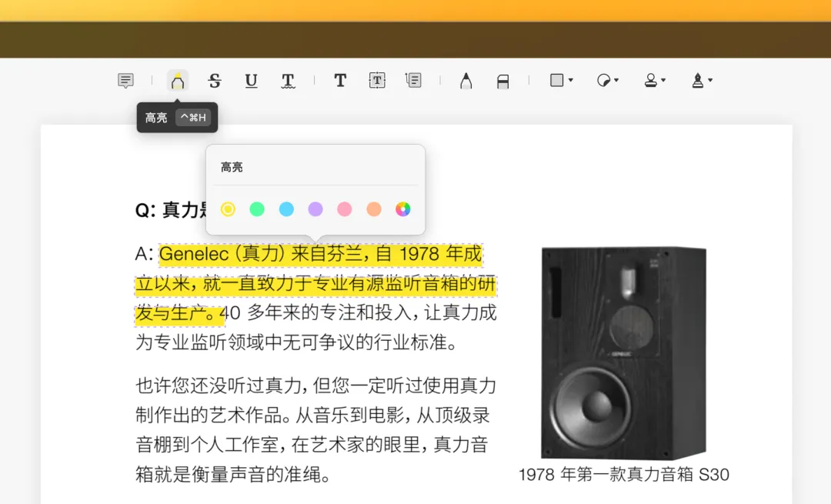Select the squiggly underline tool
Screen dimensions: 831x504
click(x=288, y=81)
